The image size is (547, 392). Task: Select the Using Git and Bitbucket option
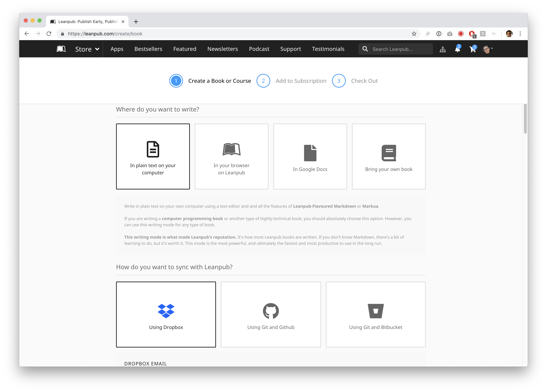tap(375, 314)
